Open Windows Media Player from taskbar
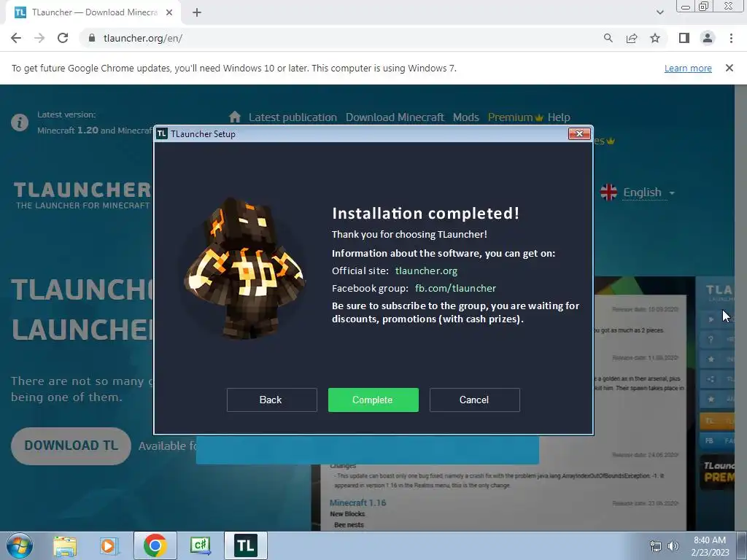The width and height of the screenshot is (747, 560). click(108, 545)
